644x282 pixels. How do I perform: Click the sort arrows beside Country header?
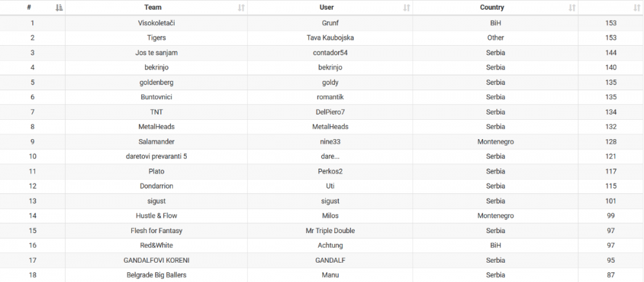572,8
